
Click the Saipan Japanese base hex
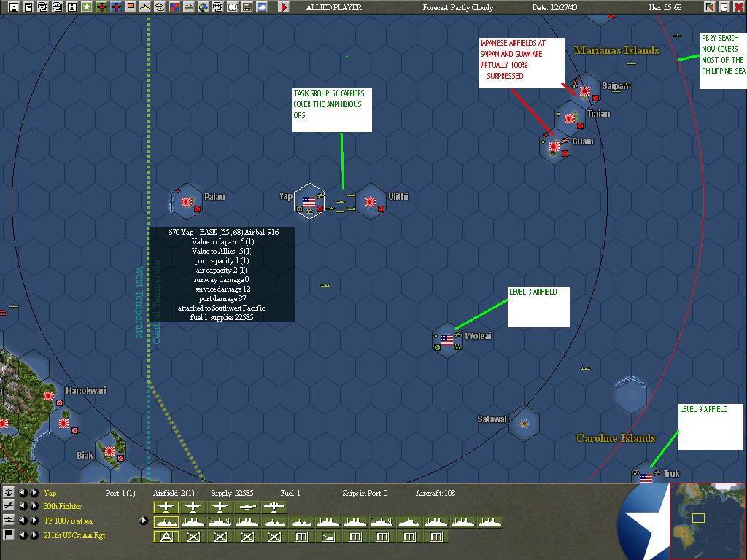pyautogui.click(x=585, y=91)
